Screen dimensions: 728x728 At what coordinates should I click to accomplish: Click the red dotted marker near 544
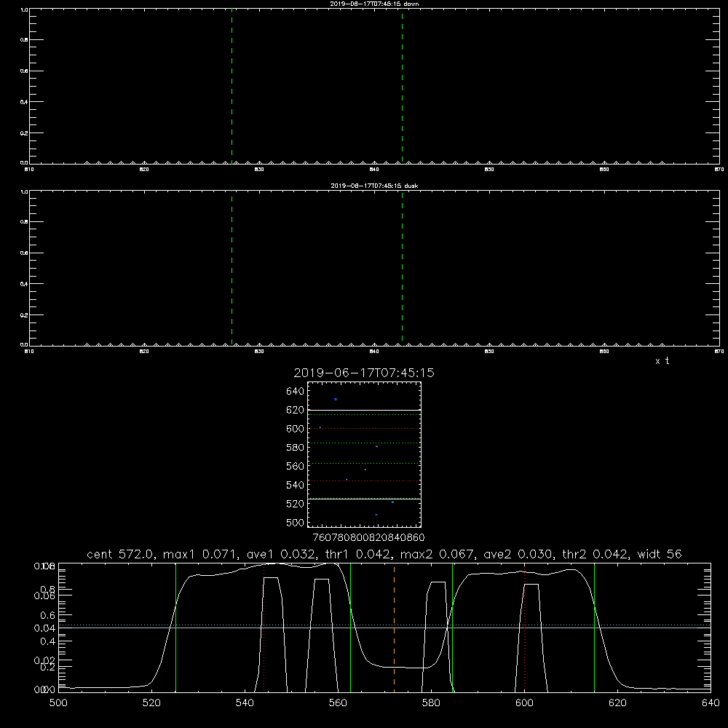tap(264, 628)
